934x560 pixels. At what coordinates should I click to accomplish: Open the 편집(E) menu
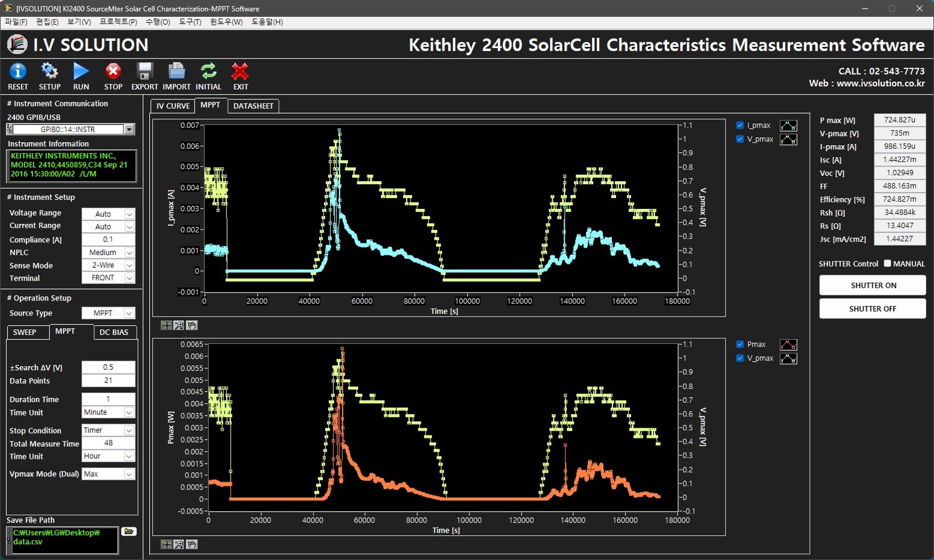pyautogui.click(x=48, y=22)
